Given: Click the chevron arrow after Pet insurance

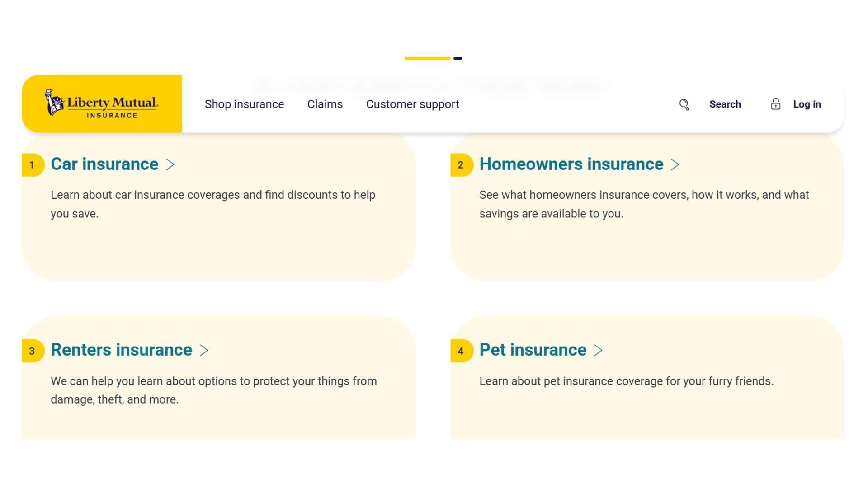Looking at the screenshot, I should (x=599, y=350).
